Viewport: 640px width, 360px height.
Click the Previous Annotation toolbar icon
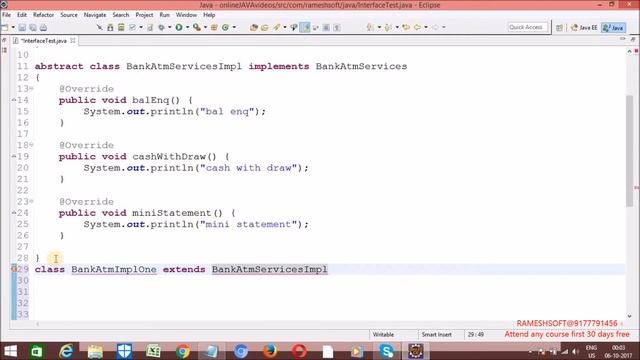[x=388, y=27]
